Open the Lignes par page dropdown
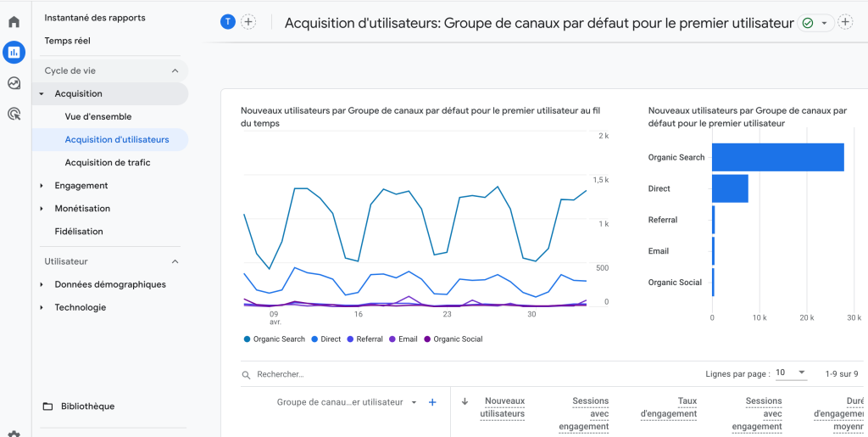Image resolution: width=868 pixels, height=437 pixels. (x=790, y=373)
